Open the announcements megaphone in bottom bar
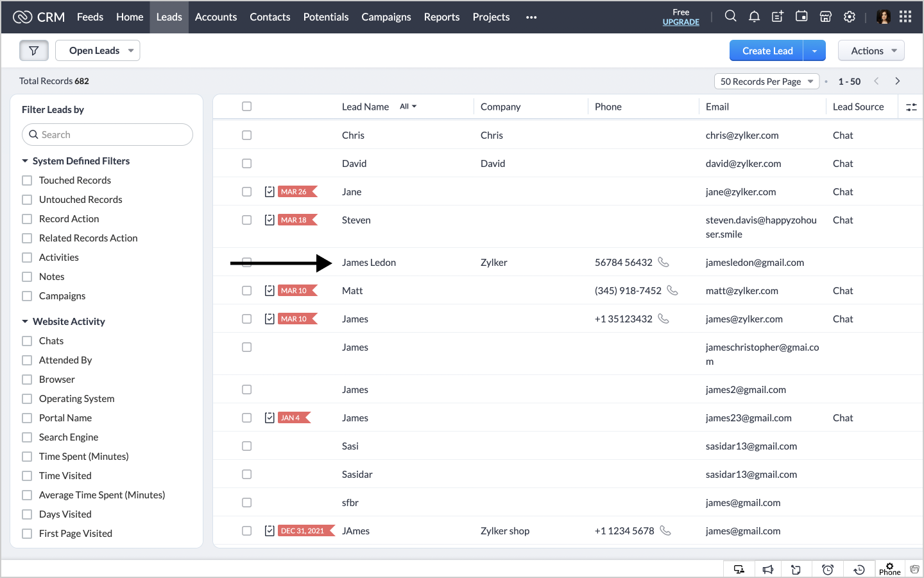This screenshot has width=924, height=578. (768, 570)
